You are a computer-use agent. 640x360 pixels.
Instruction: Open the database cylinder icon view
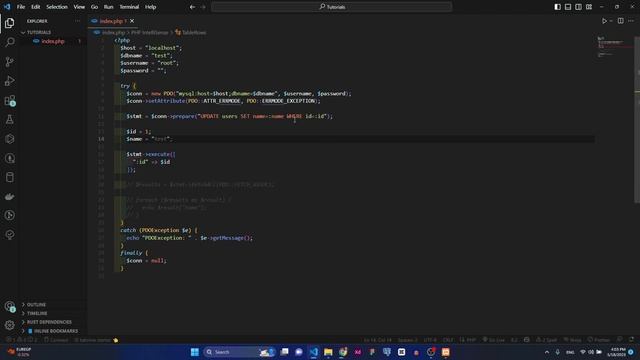[x=10, y=177]
